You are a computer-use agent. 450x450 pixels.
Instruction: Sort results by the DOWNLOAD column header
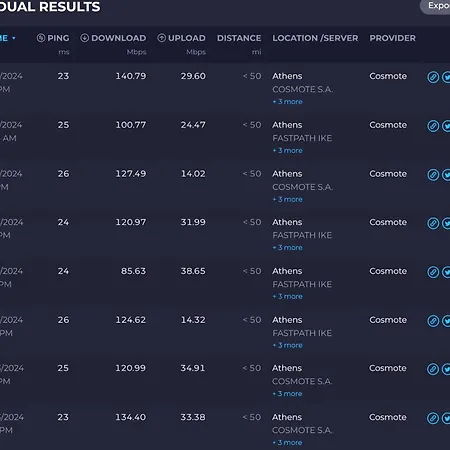pyautogui.click(x=113, y=38)
